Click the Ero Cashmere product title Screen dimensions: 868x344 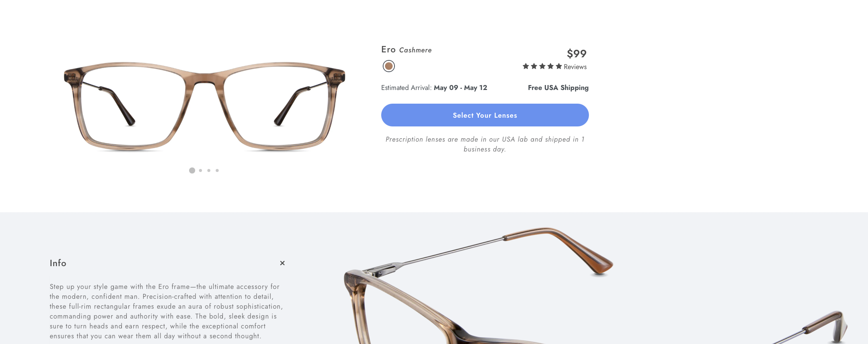(x=406, y=50)
